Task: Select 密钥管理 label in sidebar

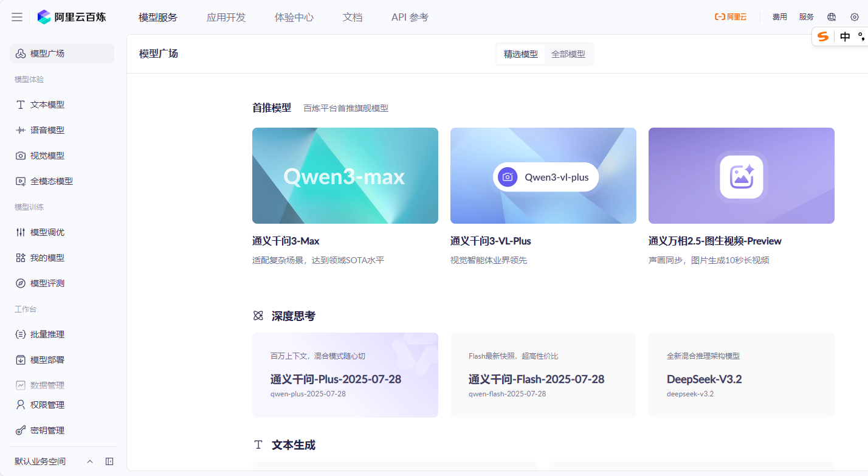Action: click(47, 430)
